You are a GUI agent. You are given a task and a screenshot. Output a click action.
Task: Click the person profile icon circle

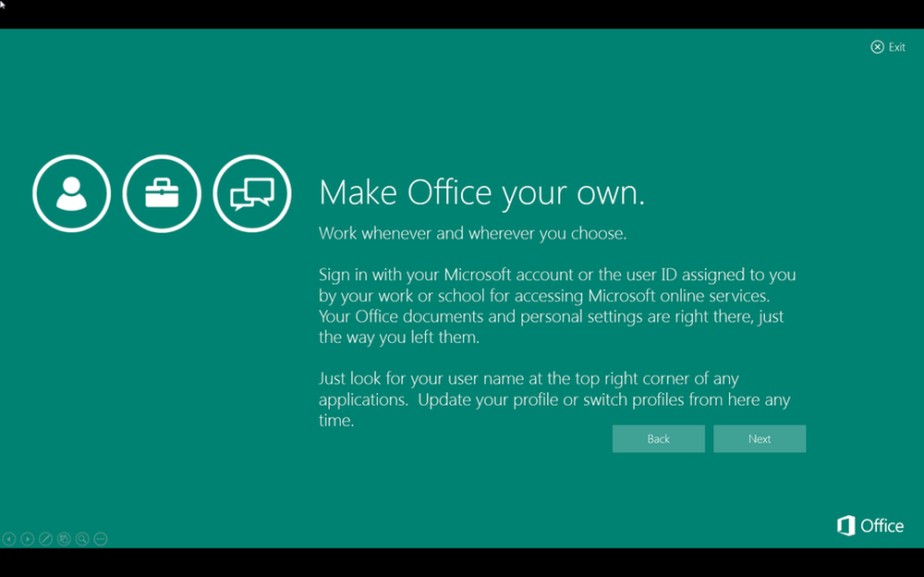[x=72, y=193]
